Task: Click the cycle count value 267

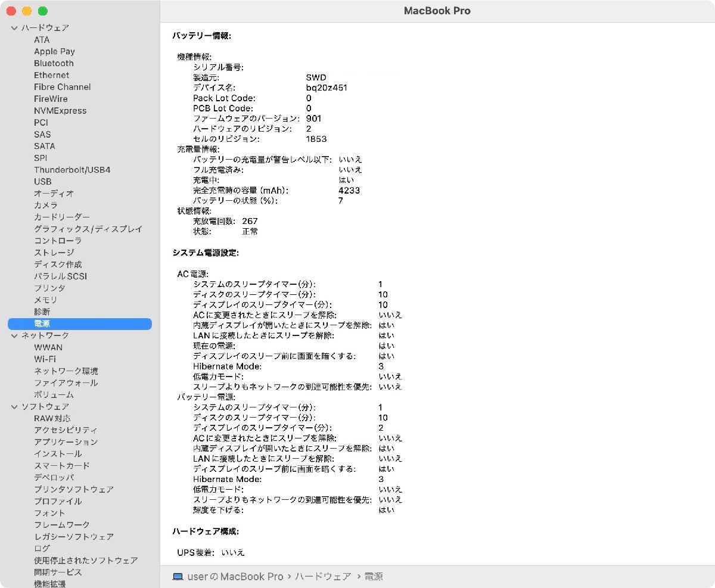Action: [250, 221]
